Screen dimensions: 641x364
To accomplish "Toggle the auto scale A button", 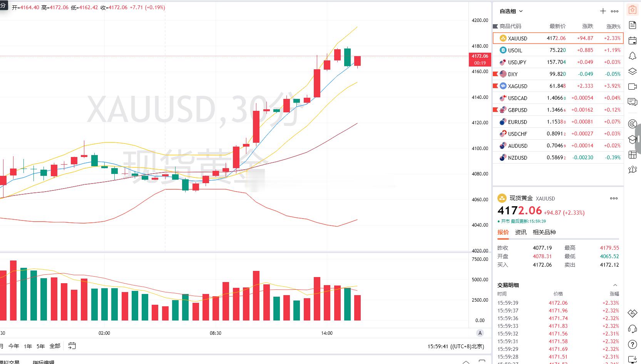I will 480,333.
